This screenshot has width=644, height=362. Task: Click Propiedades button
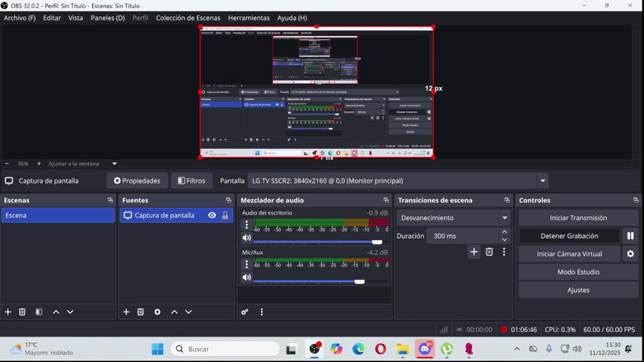[x=138, y=181]
